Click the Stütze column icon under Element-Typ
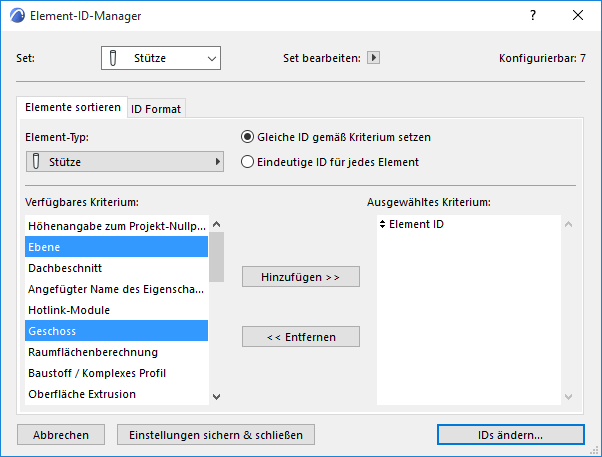Screen dimensions: 602x457 (x=37, y=161)
